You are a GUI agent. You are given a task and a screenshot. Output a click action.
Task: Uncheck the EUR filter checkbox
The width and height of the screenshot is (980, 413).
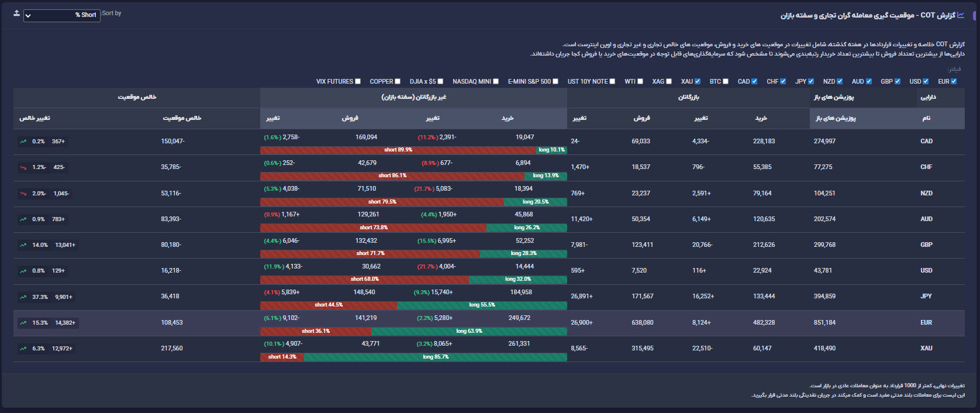954,81
